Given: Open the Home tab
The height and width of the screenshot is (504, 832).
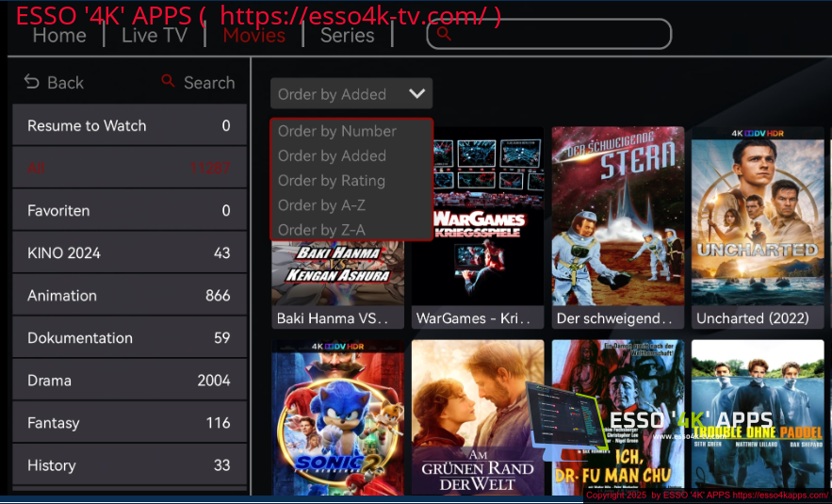Looking at the screenshot, I should click(x=59, y=36).
